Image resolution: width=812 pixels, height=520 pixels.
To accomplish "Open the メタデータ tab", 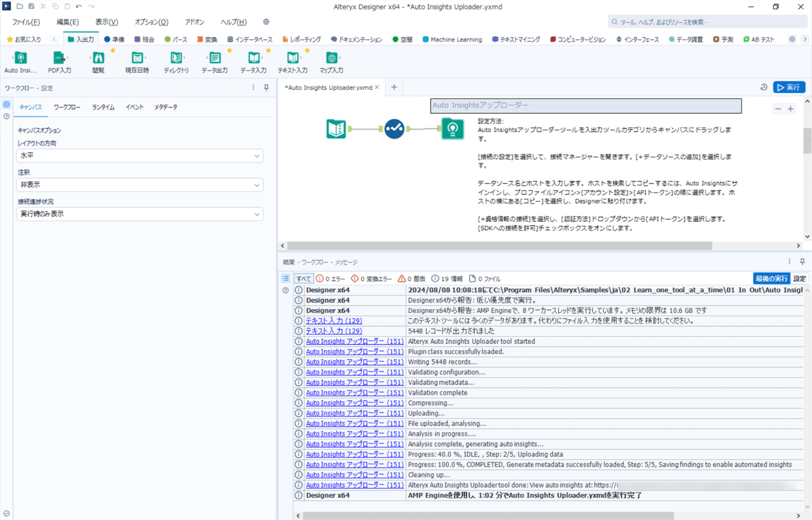I will [x=166, y=107].
